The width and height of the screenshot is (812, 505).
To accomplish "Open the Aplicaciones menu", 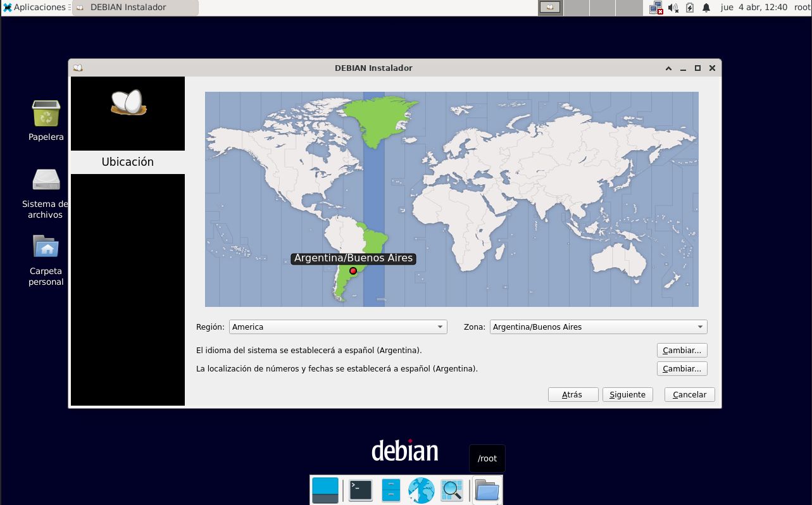I will [34, 8].
